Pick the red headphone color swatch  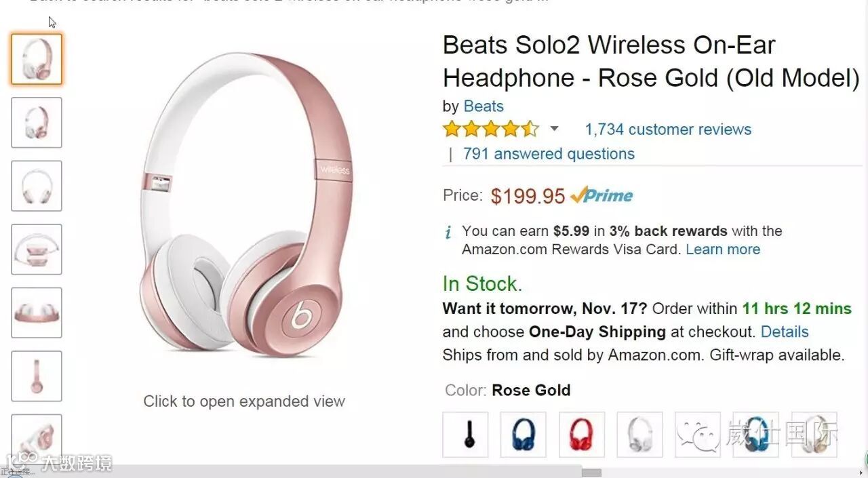pos(581,434)
